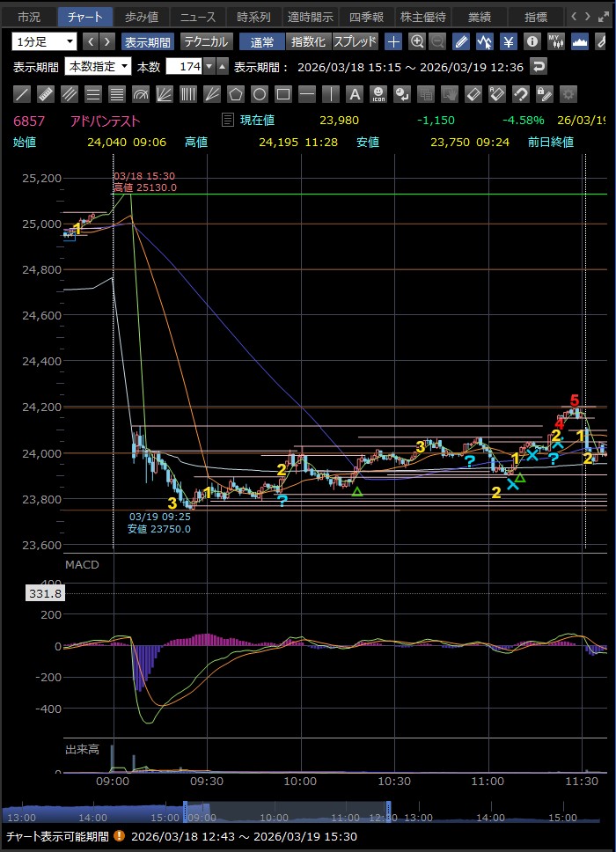Click the yen price display icon
The width and height of the screenshot is (616, 852).
pos(509,41)
